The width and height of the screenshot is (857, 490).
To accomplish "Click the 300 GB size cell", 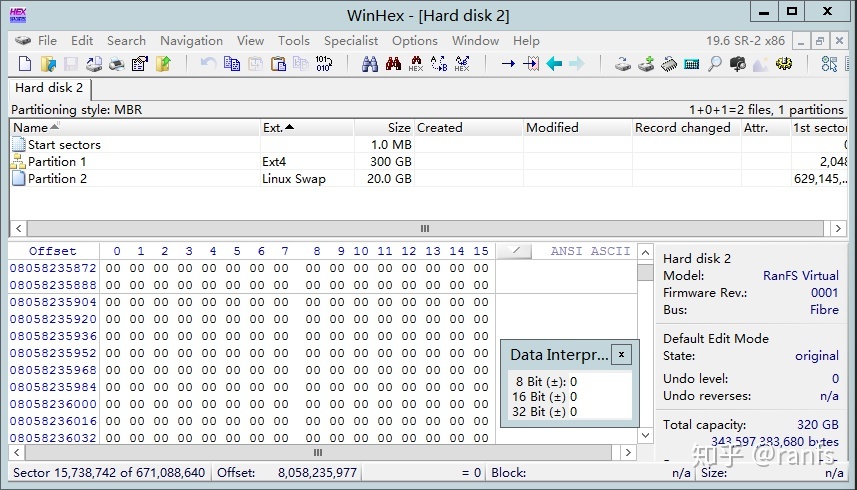I will click(390, 162).
